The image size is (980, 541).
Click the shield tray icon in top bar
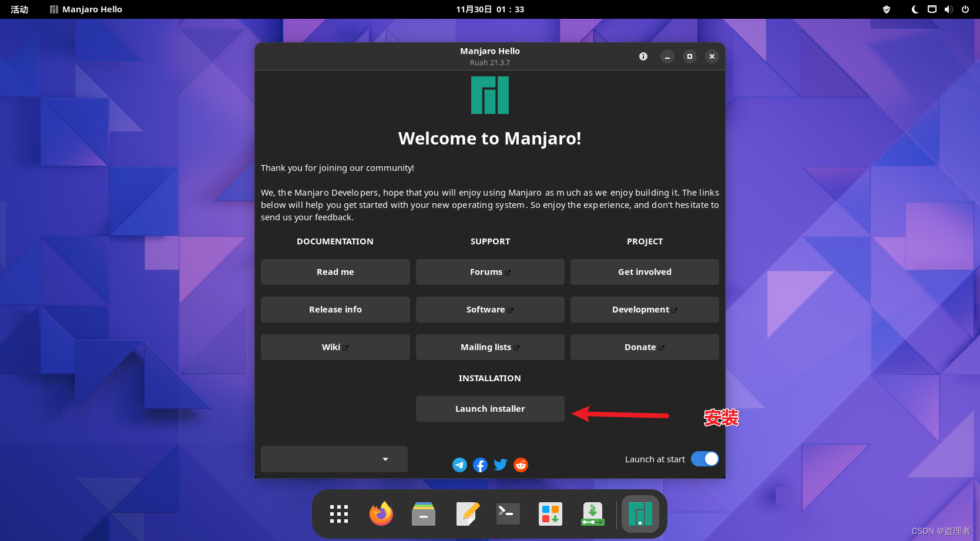887,9
